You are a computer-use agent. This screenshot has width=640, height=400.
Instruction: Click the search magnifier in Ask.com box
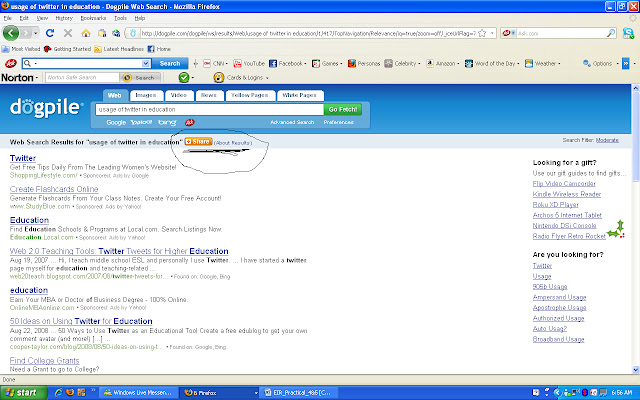click(611, 33)
